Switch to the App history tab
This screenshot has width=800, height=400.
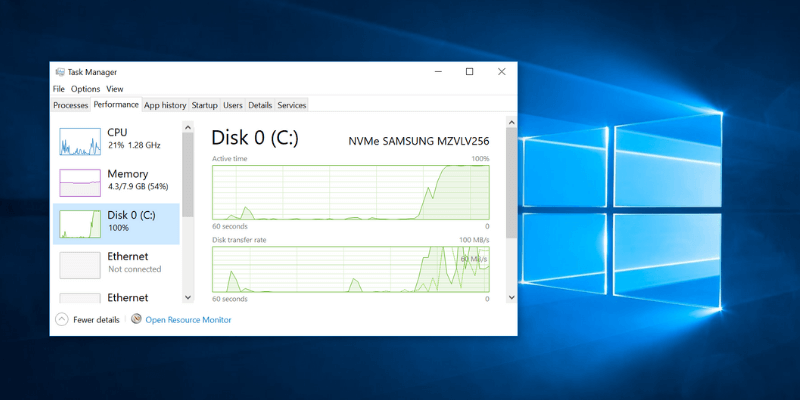165,106
